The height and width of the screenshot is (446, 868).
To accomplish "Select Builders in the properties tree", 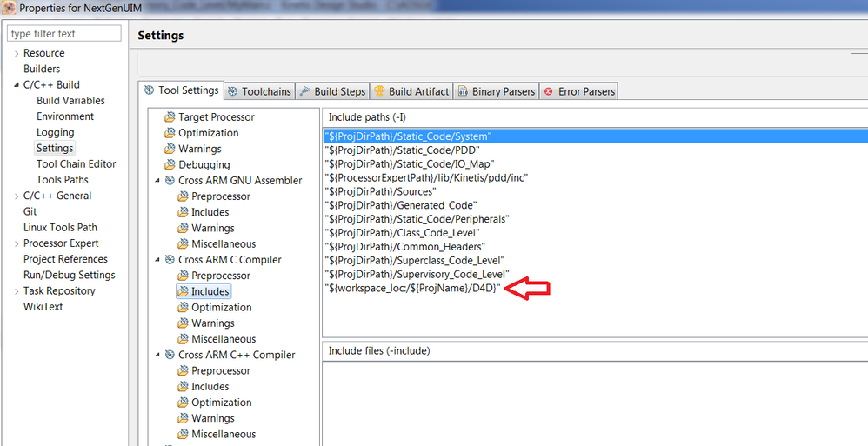I will click(42, 70).
